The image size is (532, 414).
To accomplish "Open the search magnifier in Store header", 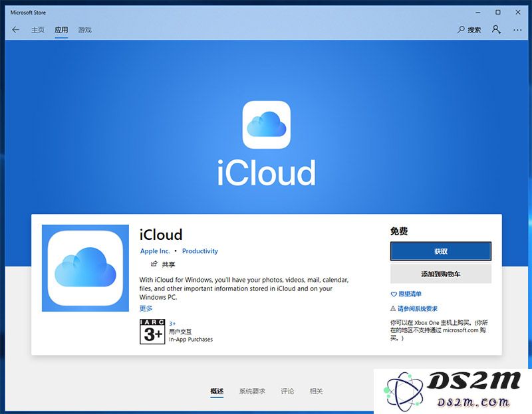I will 461,29.
